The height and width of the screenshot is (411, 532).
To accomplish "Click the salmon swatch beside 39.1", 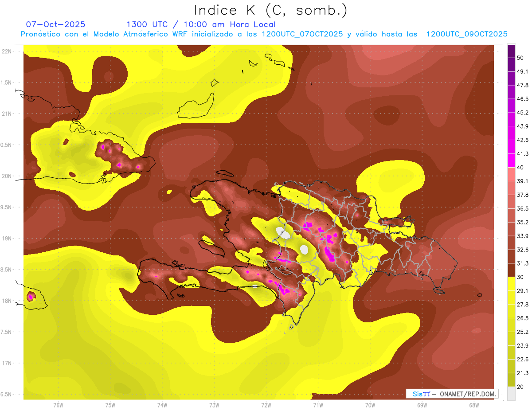I will click(x=511, y=174).
